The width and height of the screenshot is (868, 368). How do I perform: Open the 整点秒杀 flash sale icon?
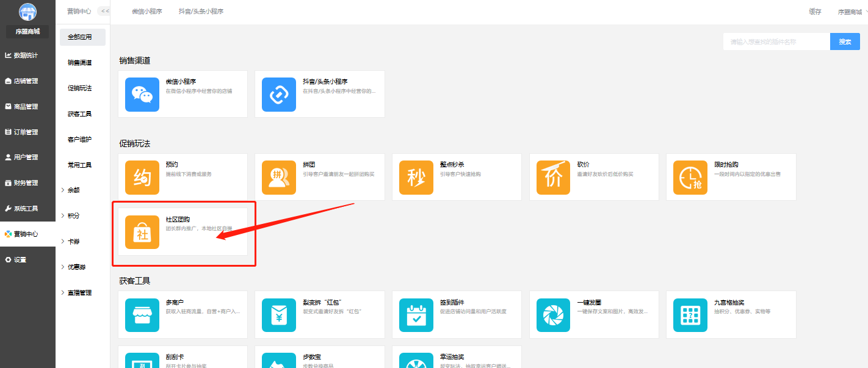pos(416,178)
